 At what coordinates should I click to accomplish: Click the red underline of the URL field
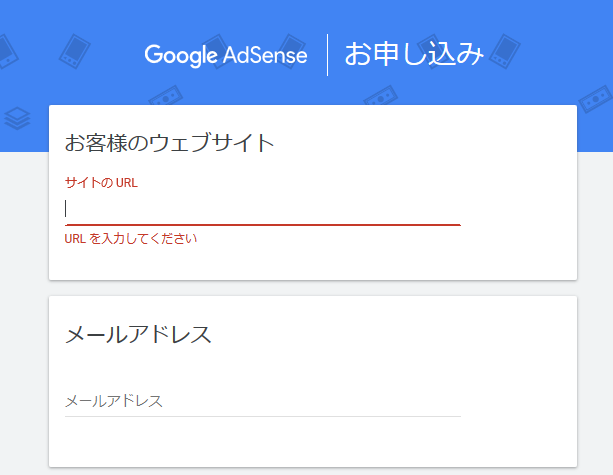click(262, 225)
